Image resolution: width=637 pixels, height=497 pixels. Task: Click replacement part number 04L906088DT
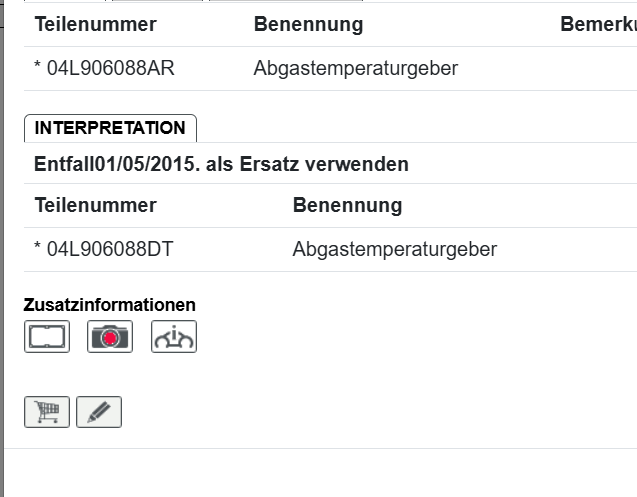(x=109, y=249)
